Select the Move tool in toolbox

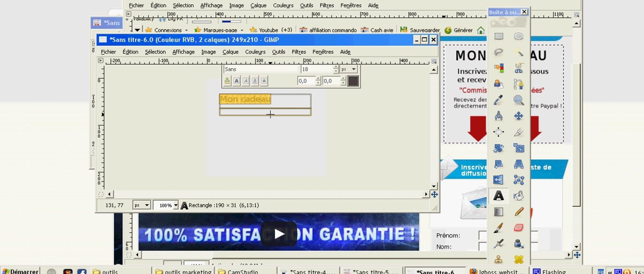519,116
